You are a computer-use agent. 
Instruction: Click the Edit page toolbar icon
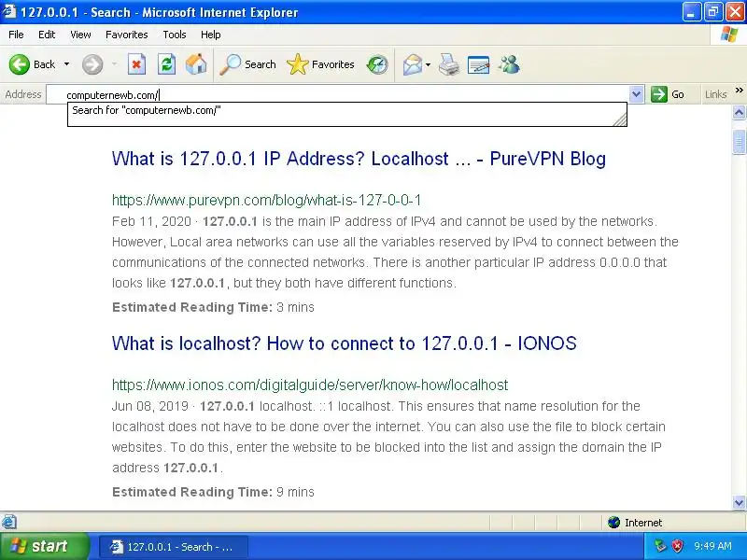pyautogui.click(x=479, y=64)
